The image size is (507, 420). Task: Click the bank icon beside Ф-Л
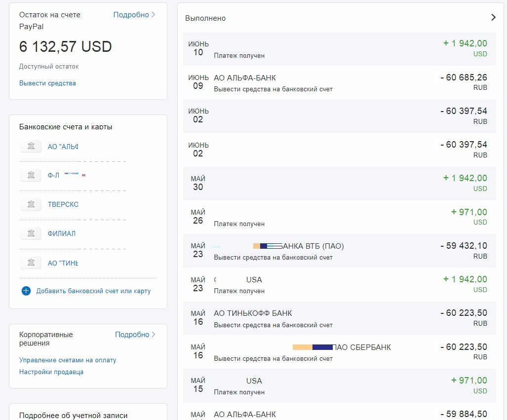click(31, 175)
